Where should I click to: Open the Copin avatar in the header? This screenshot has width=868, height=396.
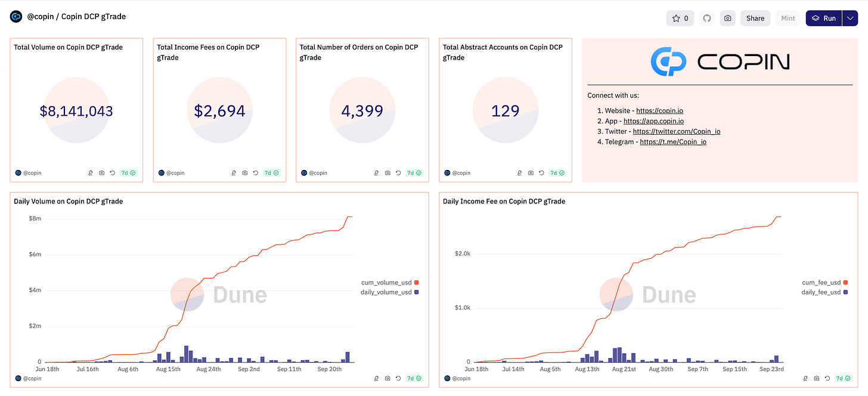coord(16,17)
